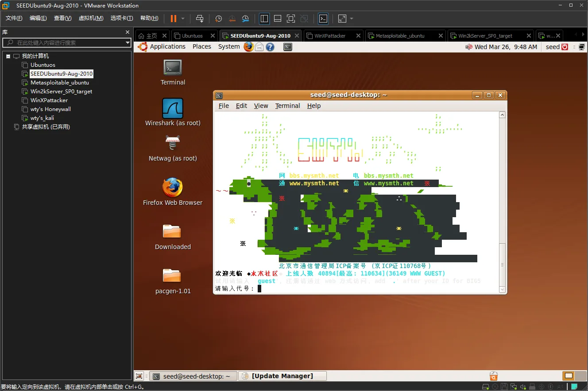Select Win2kServer_SP0_target in the library tree
Screen dimensions: 588x391
pos(61,92)
